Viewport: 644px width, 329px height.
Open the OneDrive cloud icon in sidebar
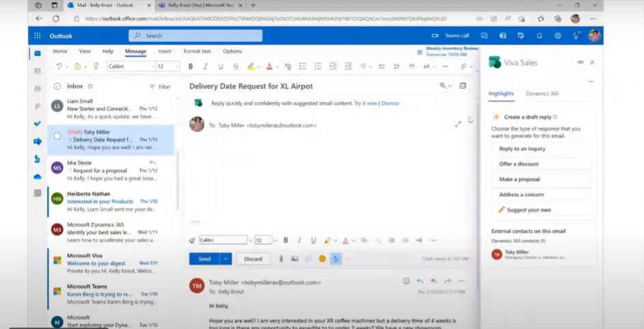point(38,176)
